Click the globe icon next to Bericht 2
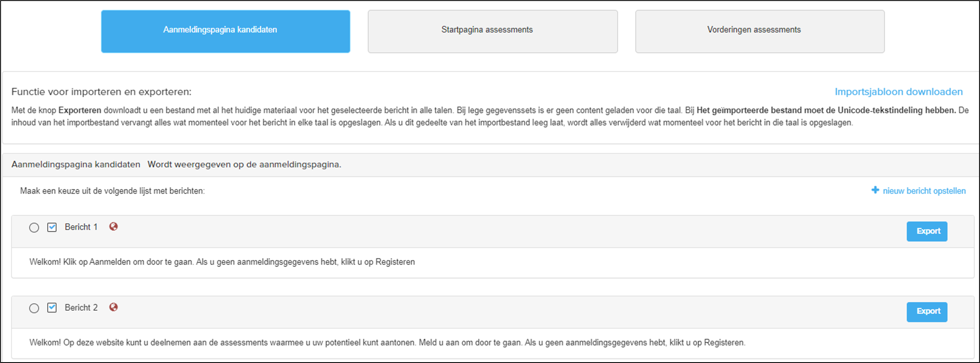The height and width of the screenshot is (363, 980). (113, 307)
